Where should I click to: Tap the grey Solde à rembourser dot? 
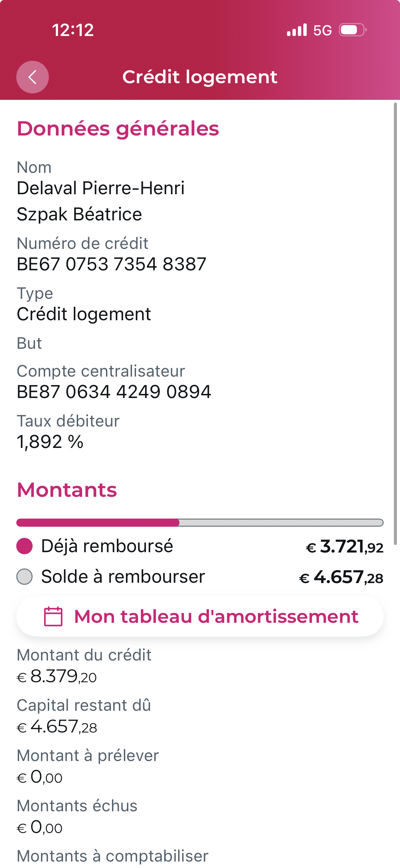pos(24,577)
